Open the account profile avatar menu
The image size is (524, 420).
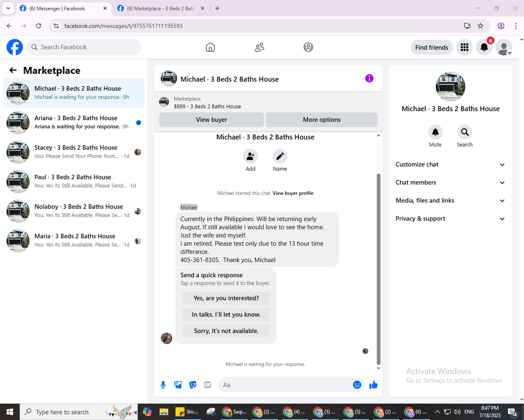[x=504, y=47]
